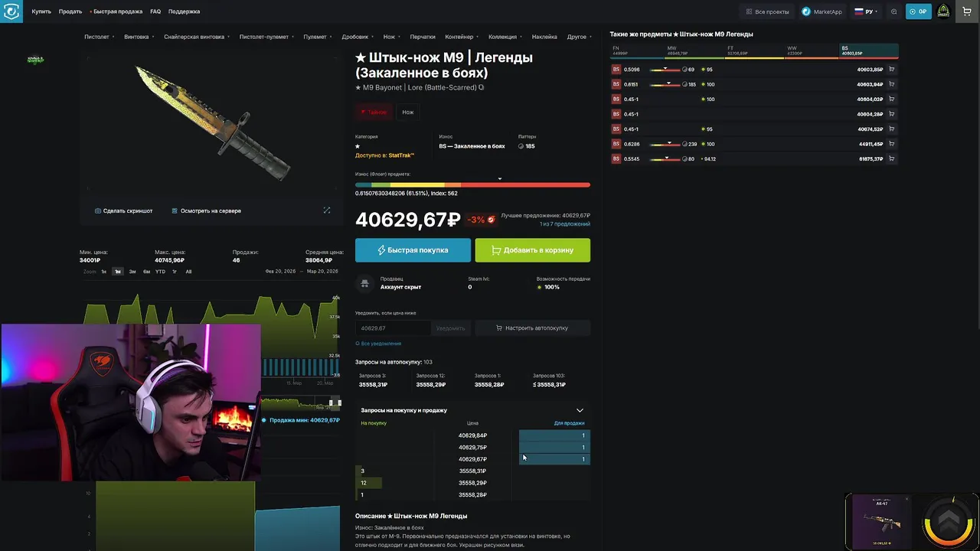Viewport: 980px width, 551px height.
Task: Add the 44911,45₽ listing to cart
Action: click(x=891, y=144)
